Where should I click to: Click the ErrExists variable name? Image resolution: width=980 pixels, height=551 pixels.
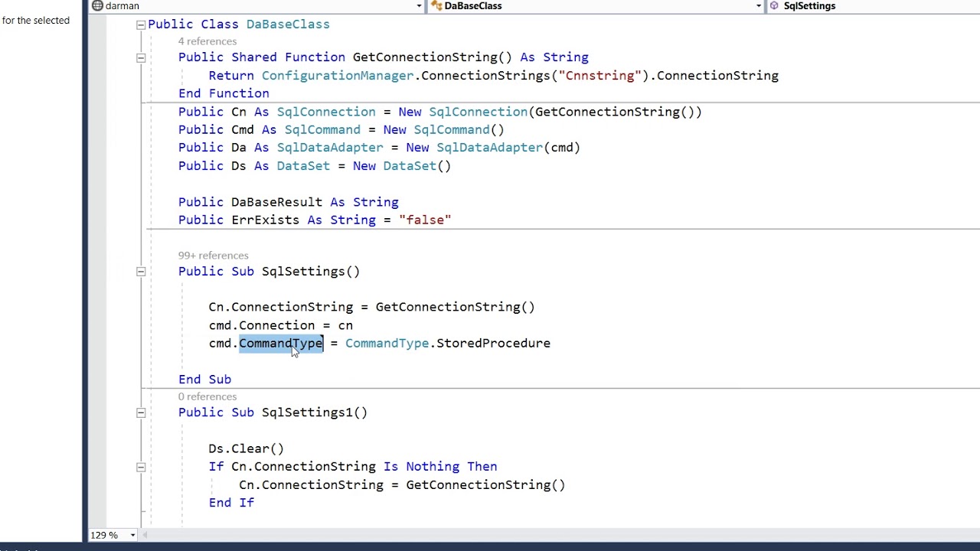(266, 220)
